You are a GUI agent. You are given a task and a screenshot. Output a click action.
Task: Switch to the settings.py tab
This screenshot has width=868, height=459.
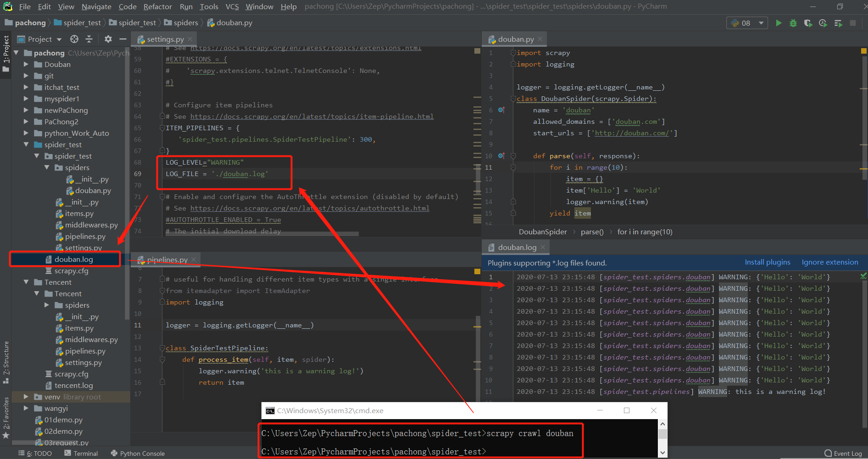165,39
